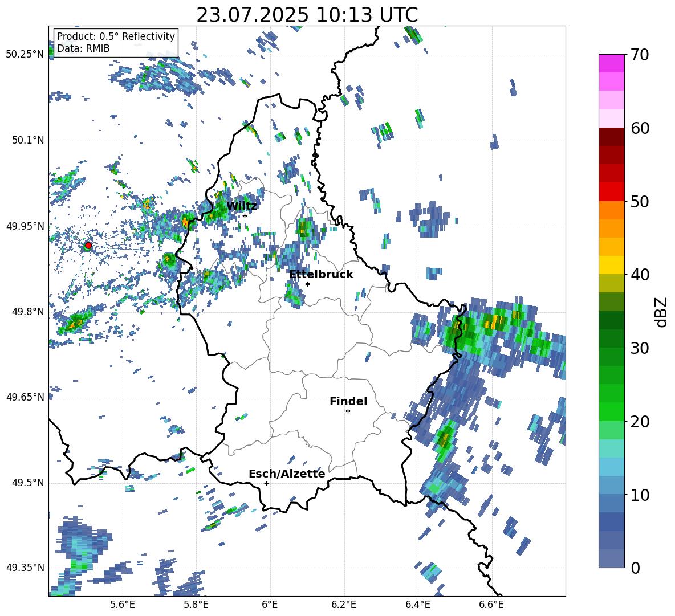Viewport: 675px width, 616px height.
Task: Click the 70 colorbar tick label
Action: (x=640, y=55)
